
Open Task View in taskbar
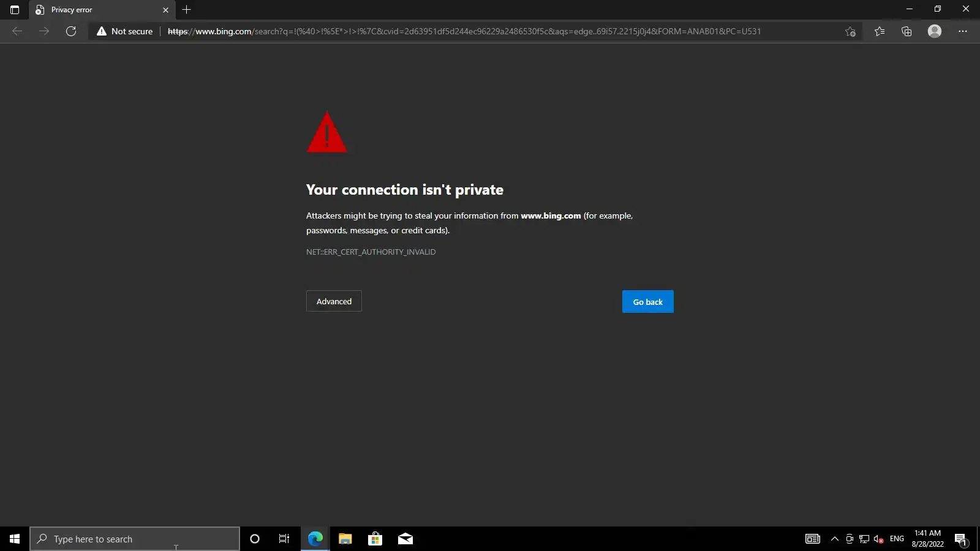[x=284, y=539]
